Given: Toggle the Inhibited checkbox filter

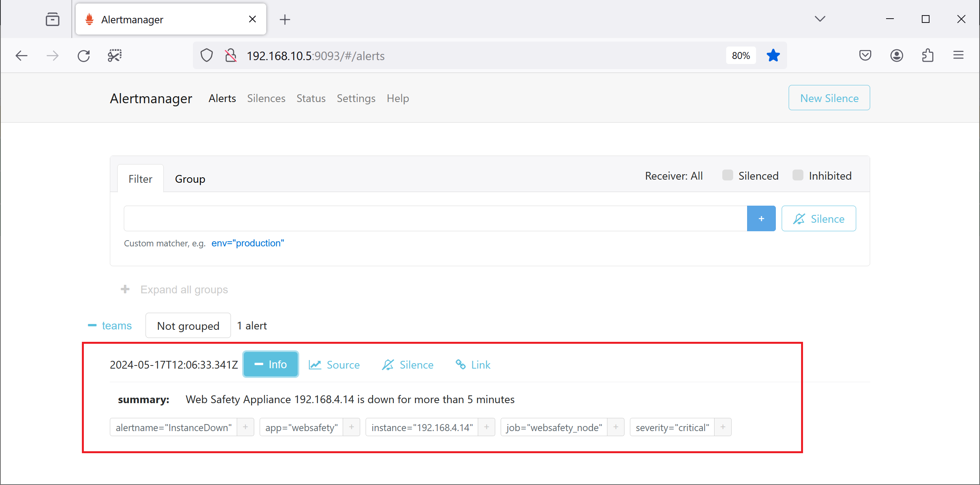Looking at the screenshot, I should pos(798,176).
